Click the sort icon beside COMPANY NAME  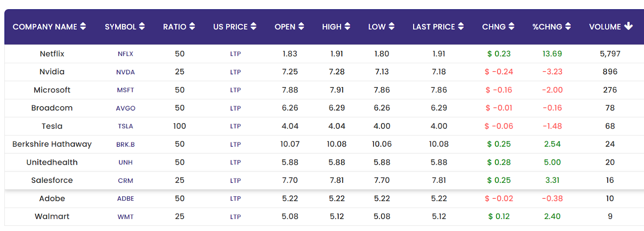[83, 27]
